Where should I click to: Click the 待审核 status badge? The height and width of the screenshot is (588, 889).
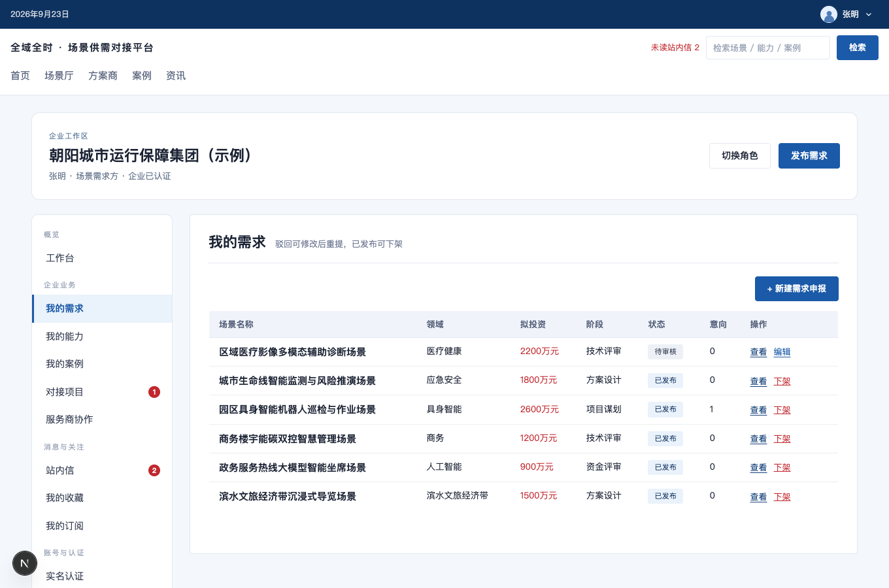click(665, 351)
